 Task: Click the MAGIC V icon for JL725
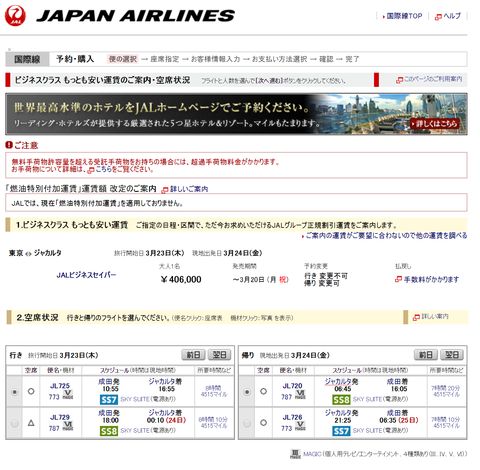[x=68, y=395]
